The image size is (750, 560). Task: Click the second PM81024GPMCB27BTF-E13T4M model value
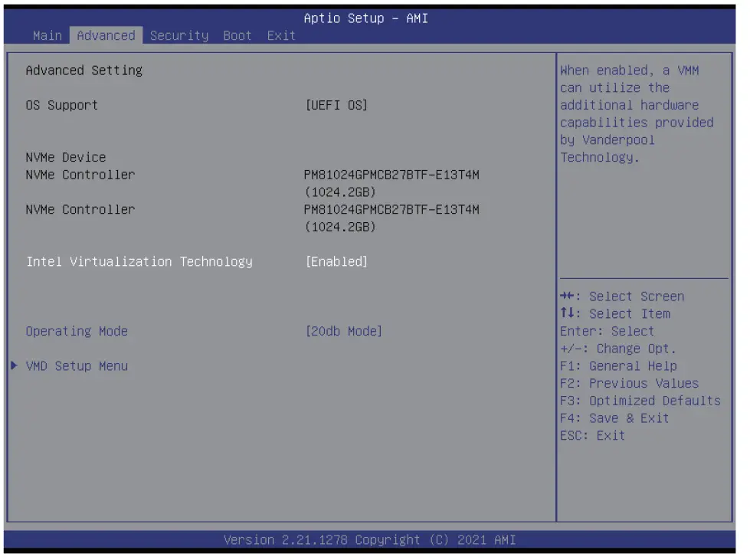[391, 209]
